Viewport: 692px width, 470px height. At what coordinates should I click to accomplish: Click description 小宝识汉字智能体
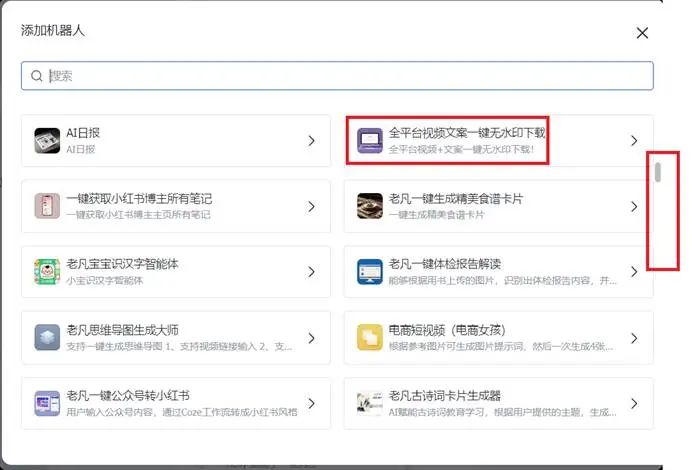click(105, 281)
